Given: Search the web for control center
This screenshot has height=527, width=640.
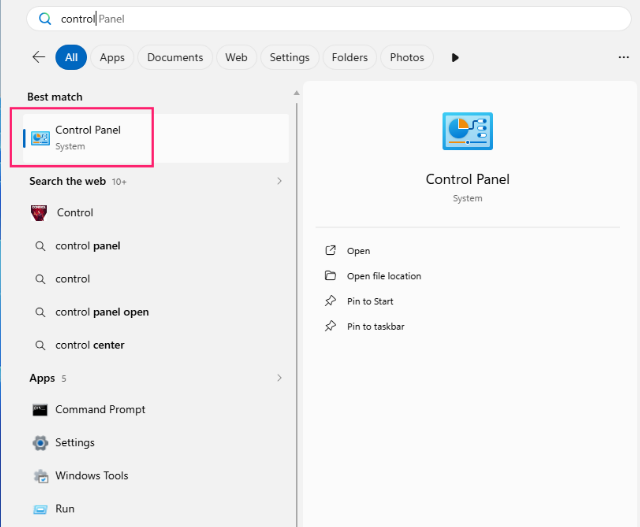Looking at the screenshot, I should click(156, 345).
